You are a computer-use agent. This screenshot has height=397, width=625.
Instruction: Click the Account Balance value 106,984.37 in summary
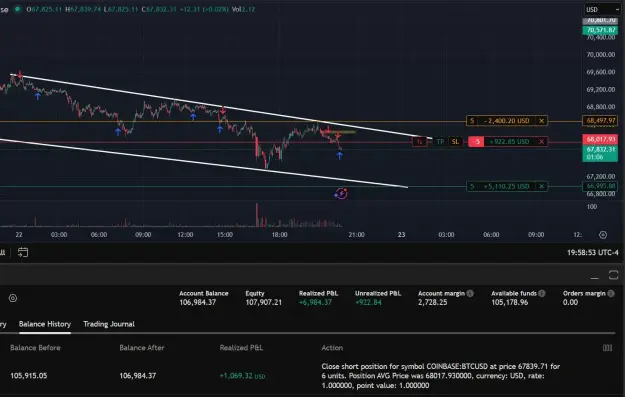point(197,303)
